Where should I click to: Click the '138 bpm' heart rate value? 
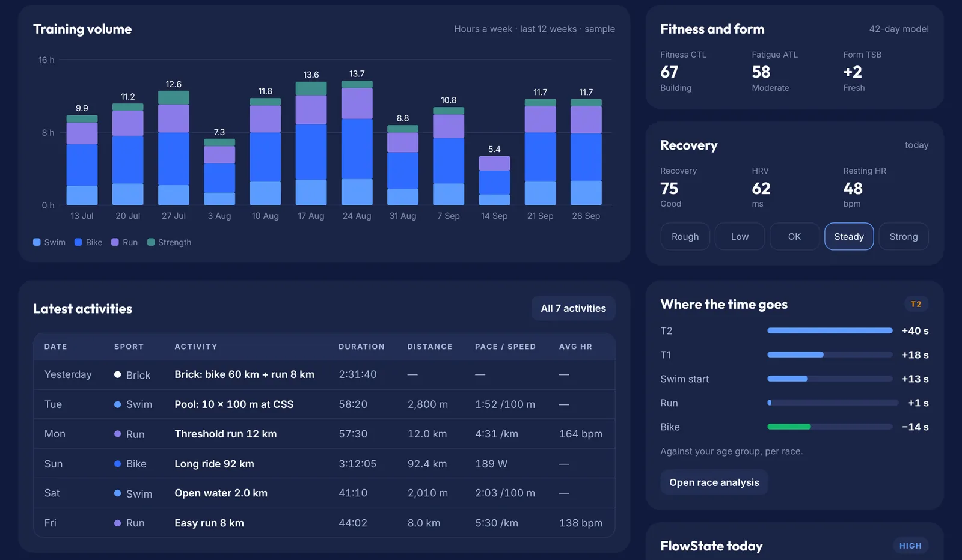pos(581,523)
